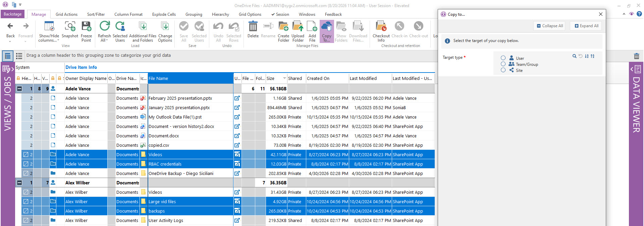Sort target types ascending A to Z
644x226 pixels.
587,56
